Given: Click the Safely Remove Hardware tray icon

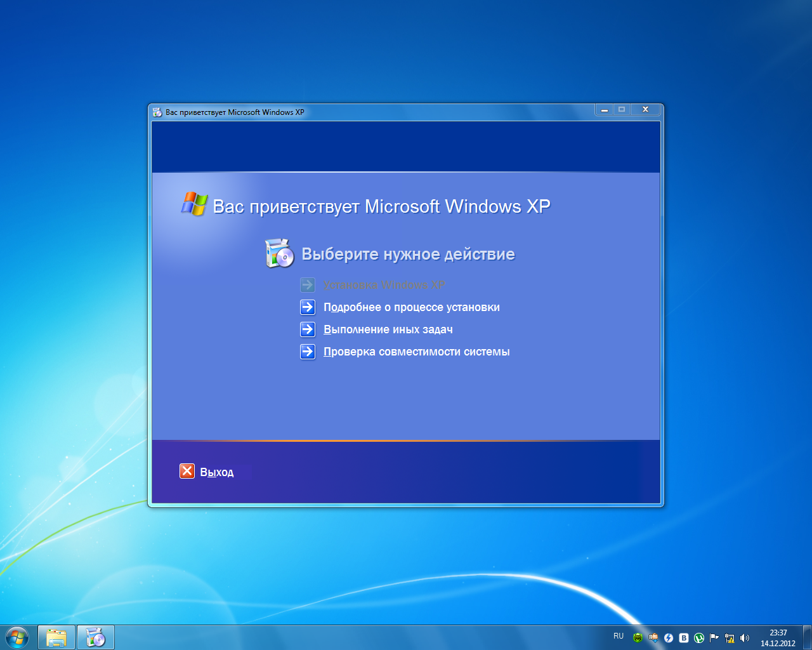Looking at the screenshot, I should (653, 638).
